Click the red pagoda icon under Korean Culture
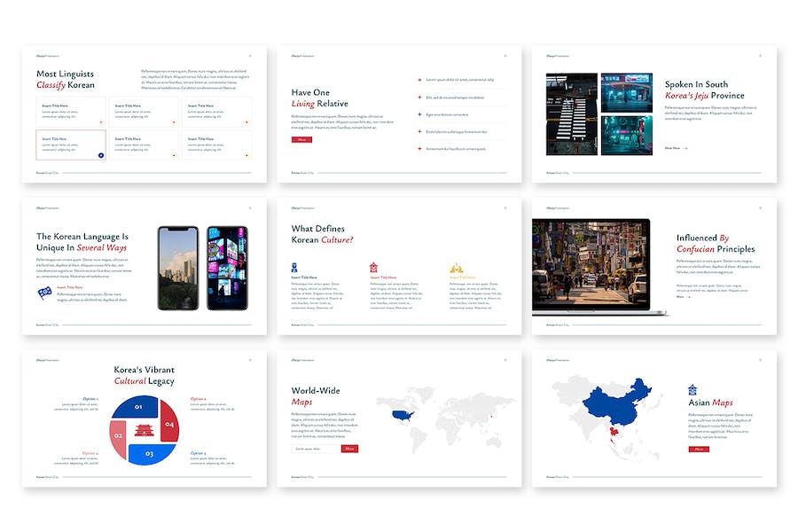 click(373, 267)
